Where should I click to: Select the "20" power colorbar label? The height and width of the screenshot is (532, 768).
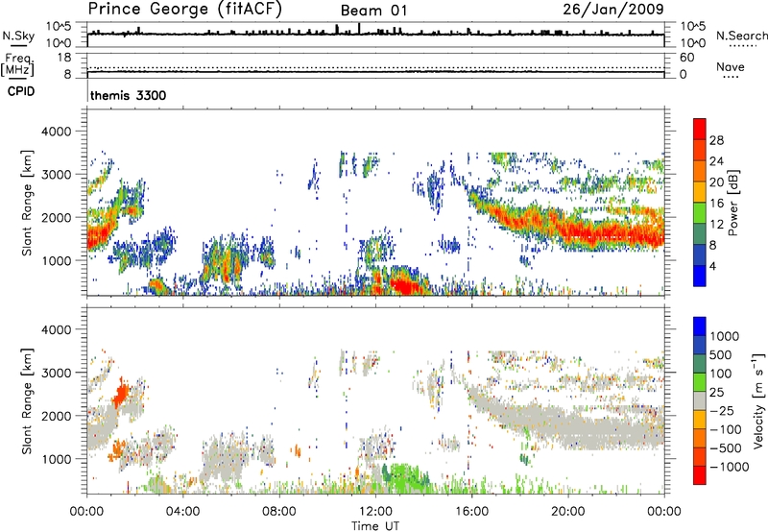coord(716,182)
